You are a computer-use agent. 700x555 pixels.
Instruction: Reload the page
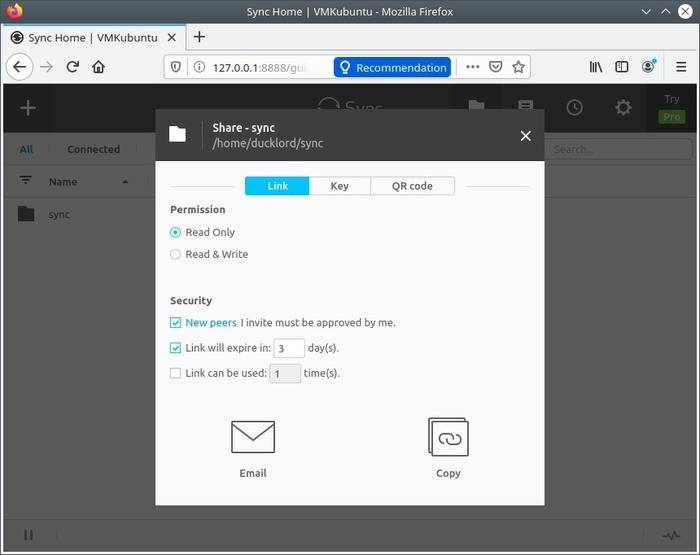pos(72,67)
